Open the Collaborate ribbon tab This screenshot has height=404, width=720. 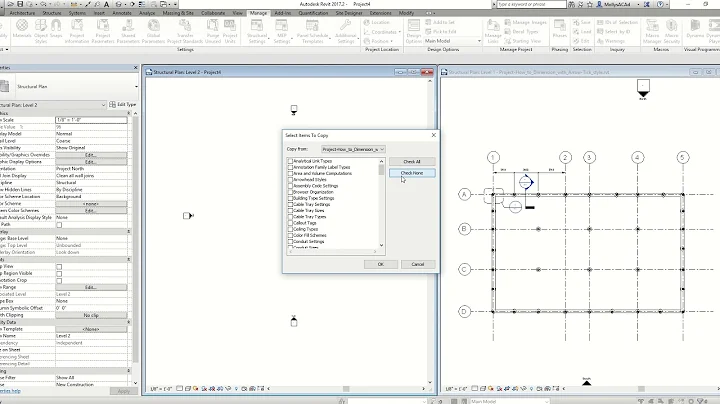[213, 13]
